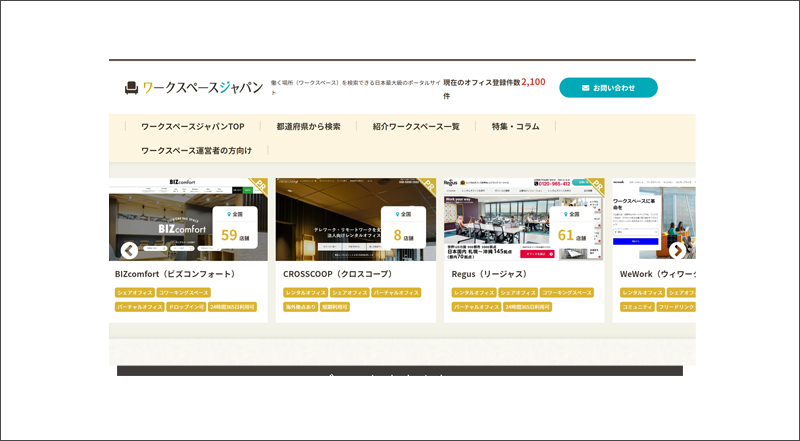This screenshot has height=441, width=800.
Task: Open 特集・コラム menu item
Action: coord(515,126)
